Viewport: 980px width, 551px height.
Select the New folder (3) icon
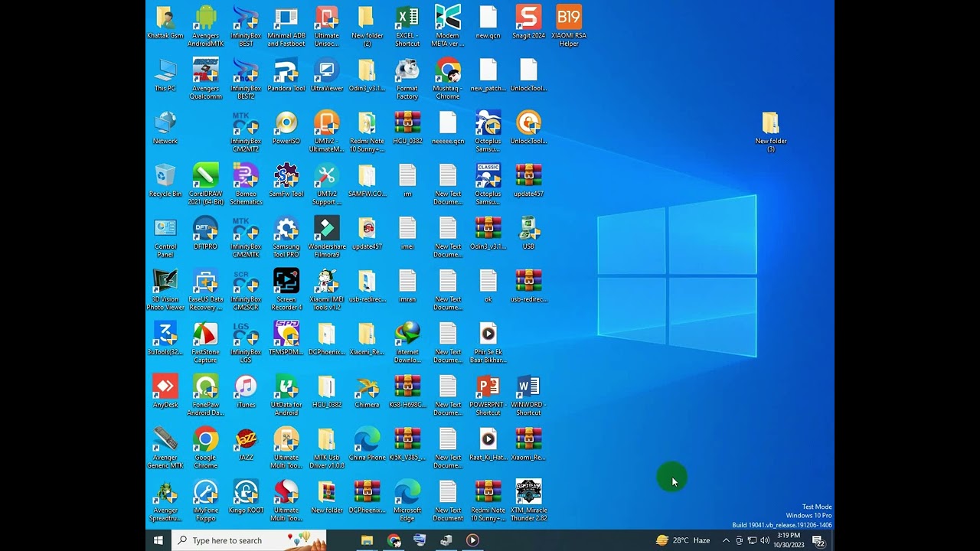[x=770, y=123]
